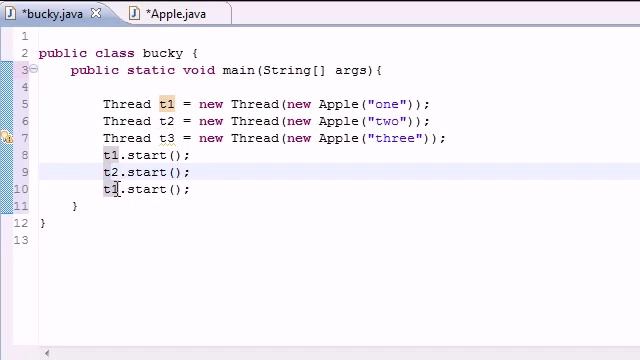Open the *Apple.java editor tab
This screenshot has width=640, height=360.
[x=176, y=14]
